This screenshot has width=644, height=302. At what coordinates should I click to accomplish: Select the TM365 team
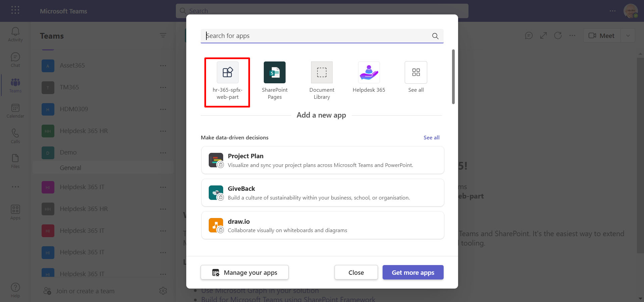103,87
